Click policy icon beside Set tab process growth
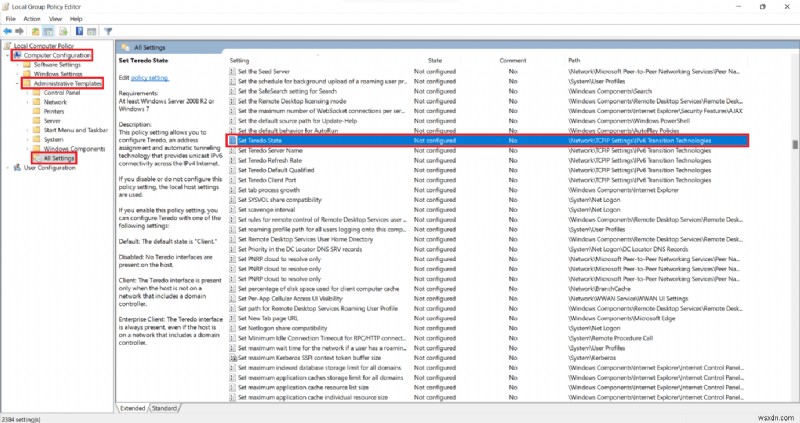This screenshot has height=423, width=800. tap(233, 190)
